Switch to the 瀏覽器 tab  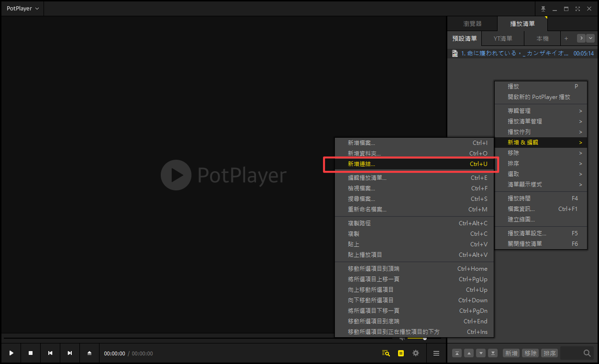click(x=473, y=23)
